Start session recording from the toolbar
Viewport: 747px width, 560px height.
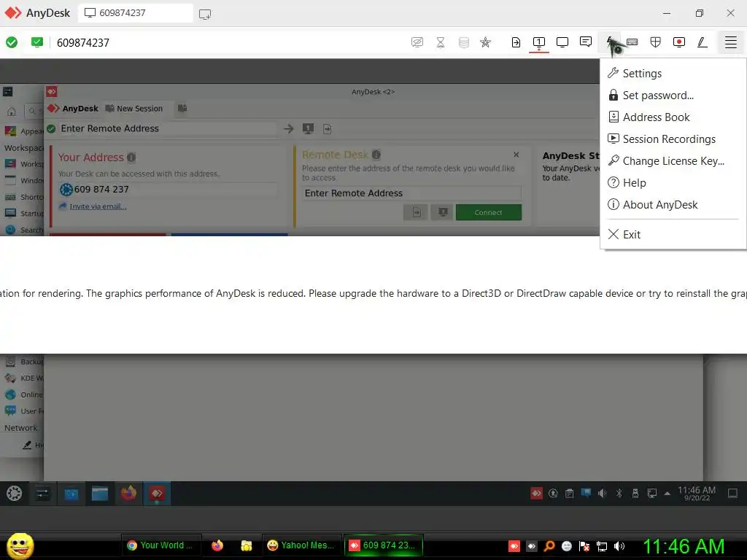click(679, 42)
